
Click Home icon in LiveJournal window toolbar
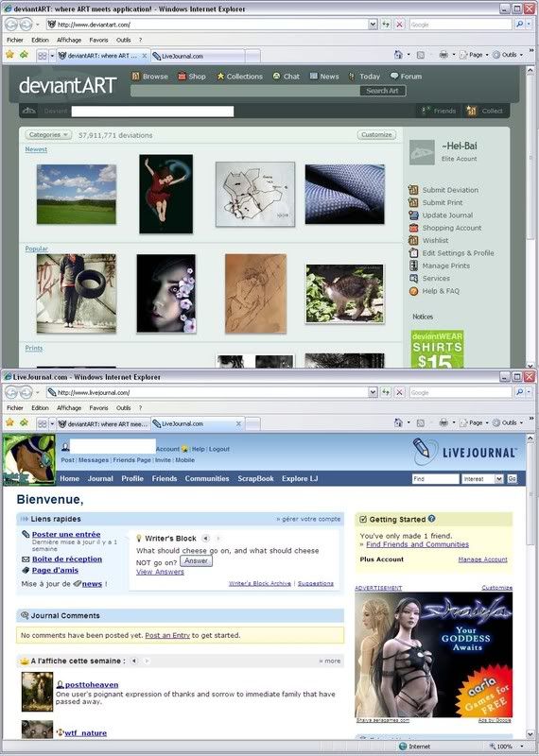point(398,422)
